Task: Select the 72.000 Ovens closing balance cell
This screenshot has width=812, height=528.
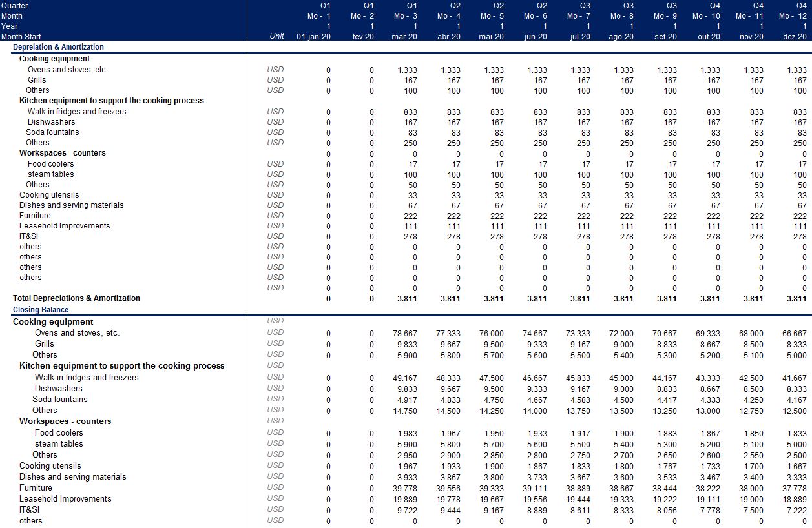Action: pyautogui.click(x=621, y=334)
